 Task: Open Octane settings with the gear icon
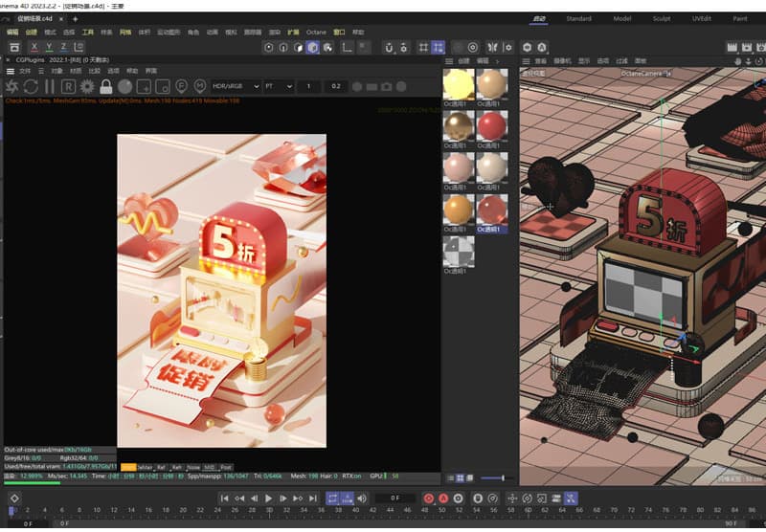87,87
